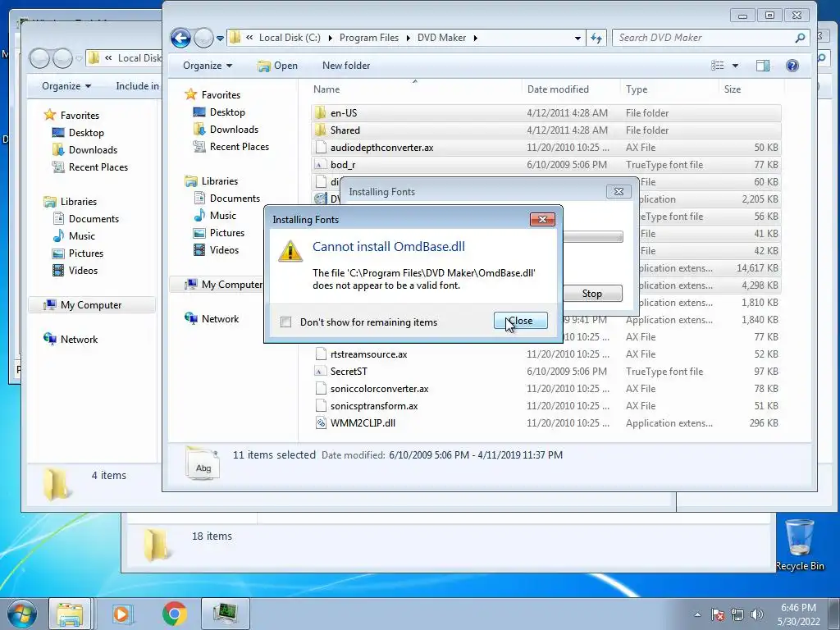Launch Windows Media Player from taskbar
Screen dimensions: 840x630
tap(121, 614)
